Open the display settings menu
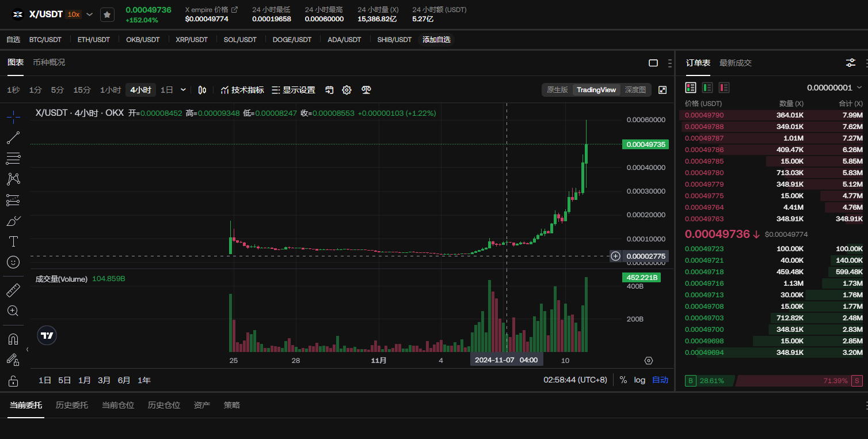The image size is (868, 439). (293, 90)
